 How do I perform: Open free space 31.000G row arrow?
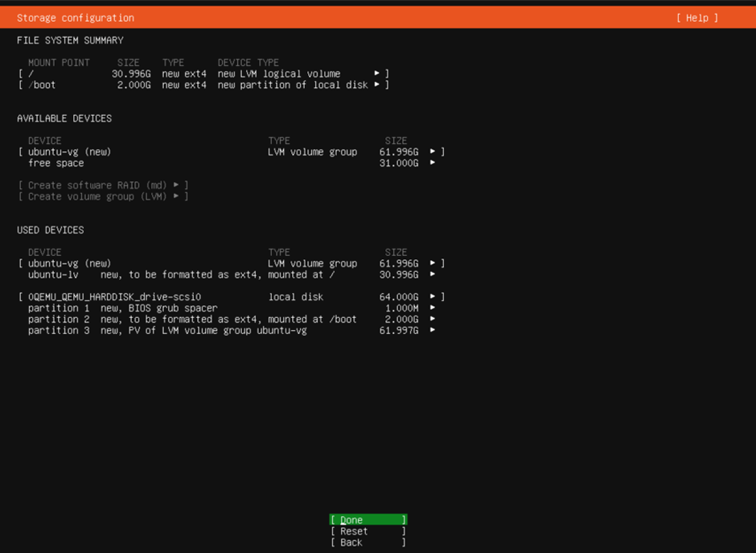click(433, 163)
